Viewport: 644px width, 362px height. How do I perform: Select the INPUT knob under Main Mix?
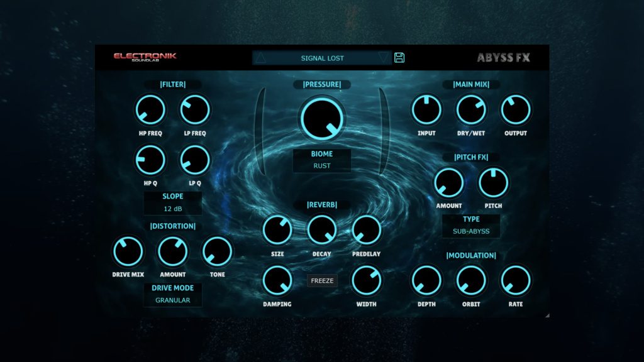coord(427,109)
